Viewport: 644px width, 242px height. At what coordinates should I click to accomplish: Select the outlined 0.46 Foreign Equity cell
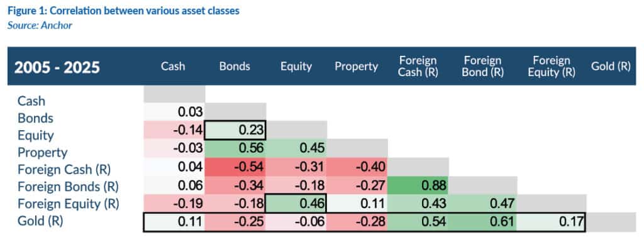tap(296, 203)
